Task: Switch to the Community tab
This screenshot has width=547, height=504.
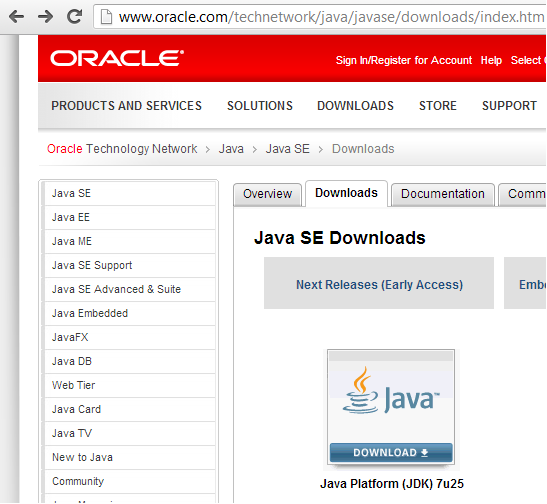Action: coord(523,194)
